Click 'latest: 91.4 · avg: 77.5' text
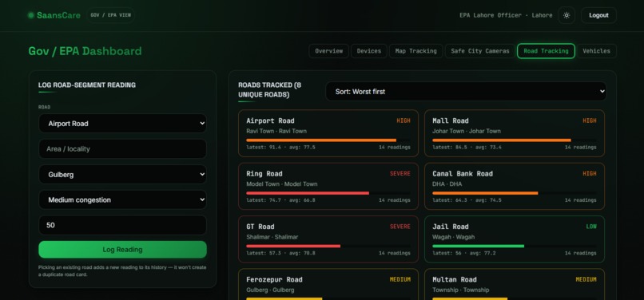 [281, 148]
